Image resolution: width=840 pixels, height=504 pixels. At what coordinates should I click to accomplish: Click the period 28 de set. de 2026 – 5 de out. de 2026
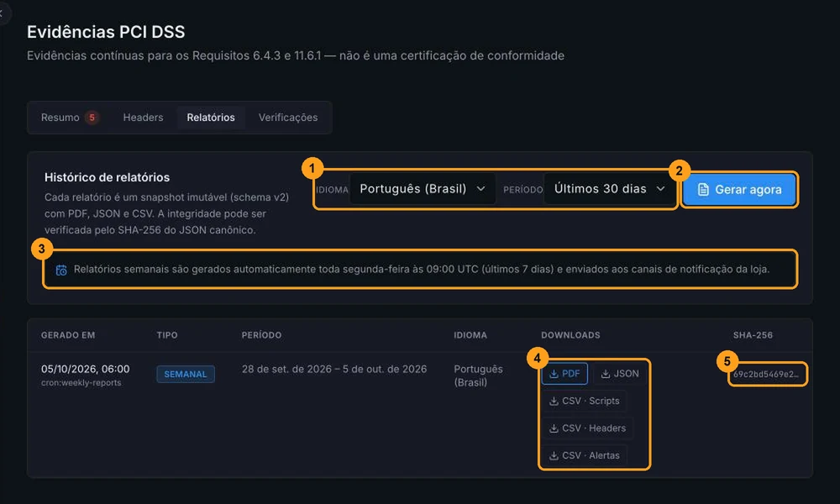334,369
